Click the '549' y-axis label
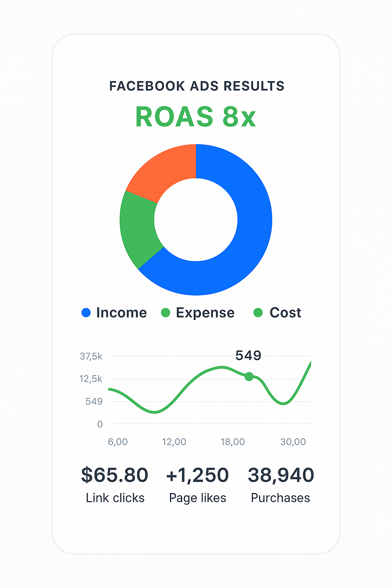 pos(94,402)
